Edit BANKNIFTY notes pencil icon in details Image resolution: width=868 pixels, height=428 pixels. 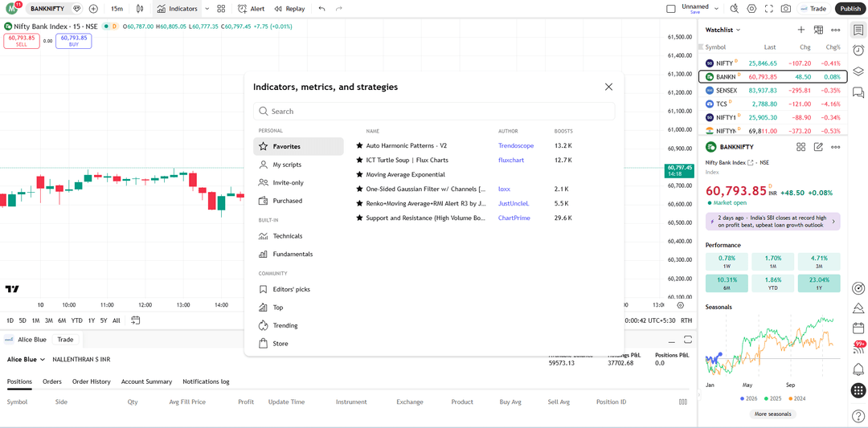click(818, 146)
